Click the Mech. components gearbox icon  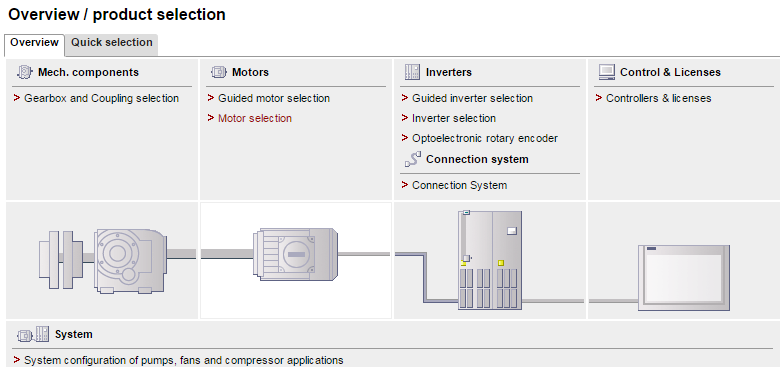tap(24, 72)
